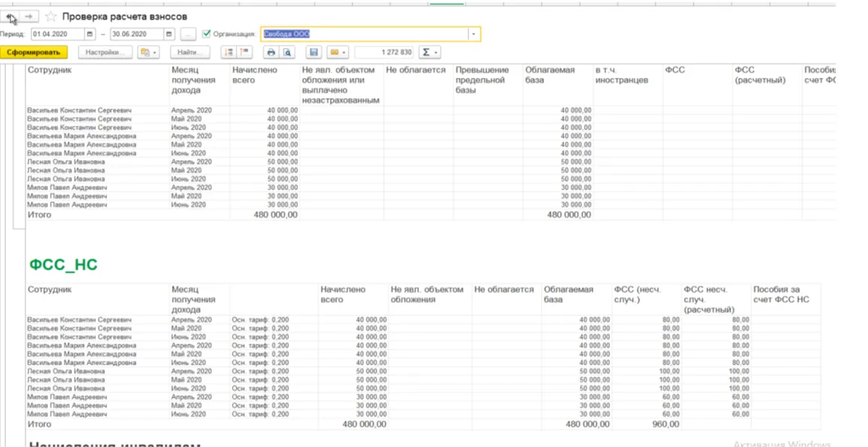This screenshot has width=868, height=447.
Task: Expand the Организация dropdown list
Action: pos(473,34)
